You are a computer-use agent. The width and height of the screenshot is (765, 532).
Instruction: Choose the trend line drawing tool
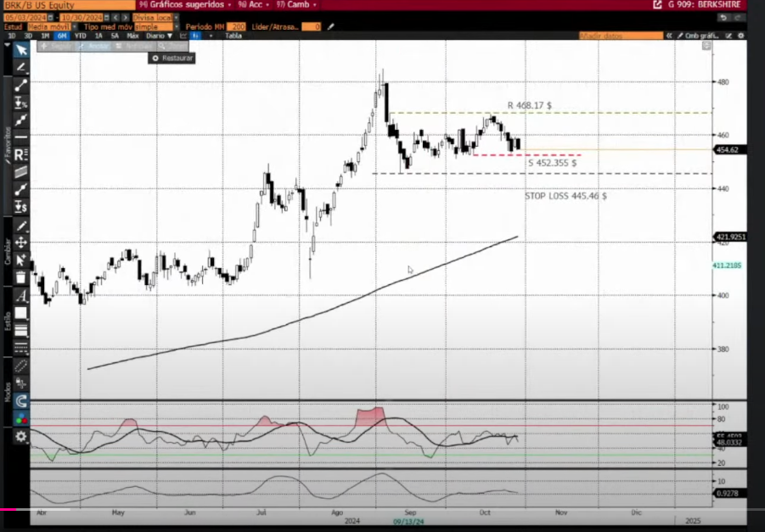(21, 85)
